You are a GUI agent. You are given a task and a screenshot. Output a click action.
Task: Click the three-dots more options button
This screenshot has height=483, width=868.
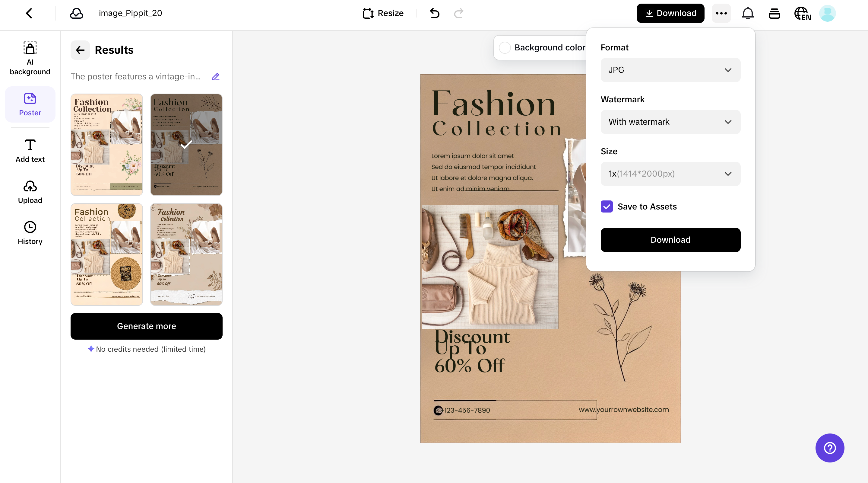721,14
